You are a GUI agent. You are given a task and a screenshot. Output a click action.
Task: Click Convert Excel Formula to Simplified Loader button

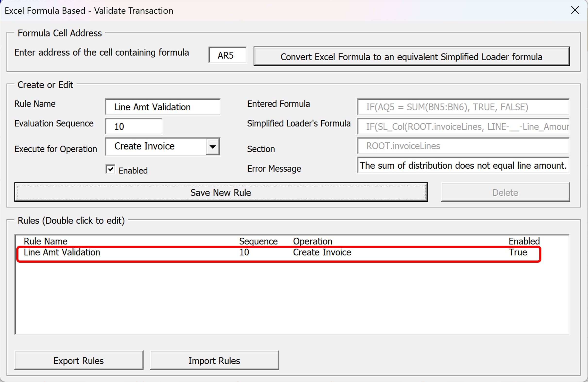point(411,56)
